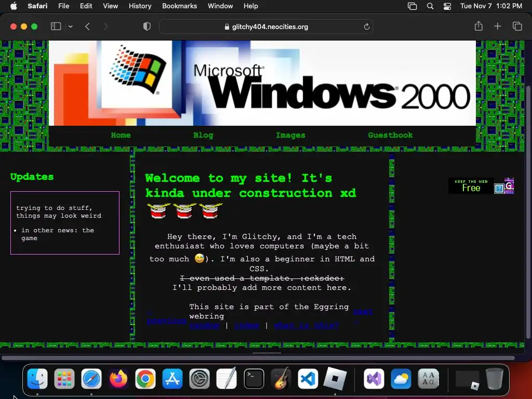The width and height of the screenshot is (532, 399).
Task: Visit the Guestbook link
Action: pos(390,135)
